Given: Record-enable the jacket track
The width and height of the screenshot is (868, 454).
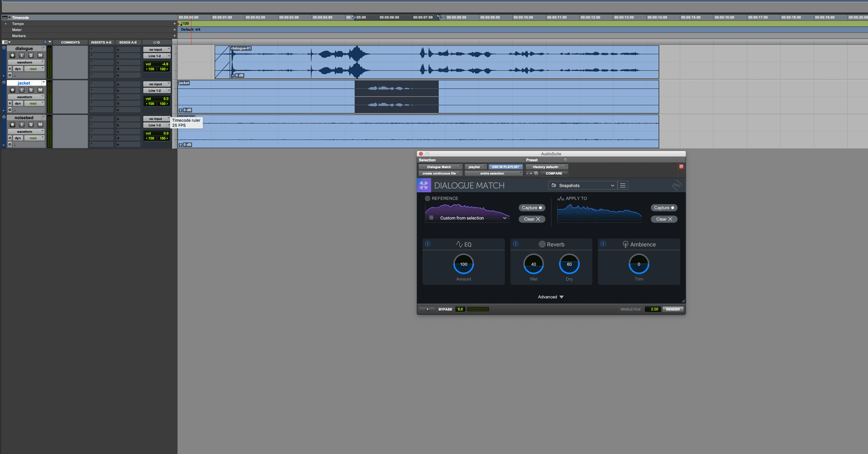Looking at the screenshot, I should [12, 90].
